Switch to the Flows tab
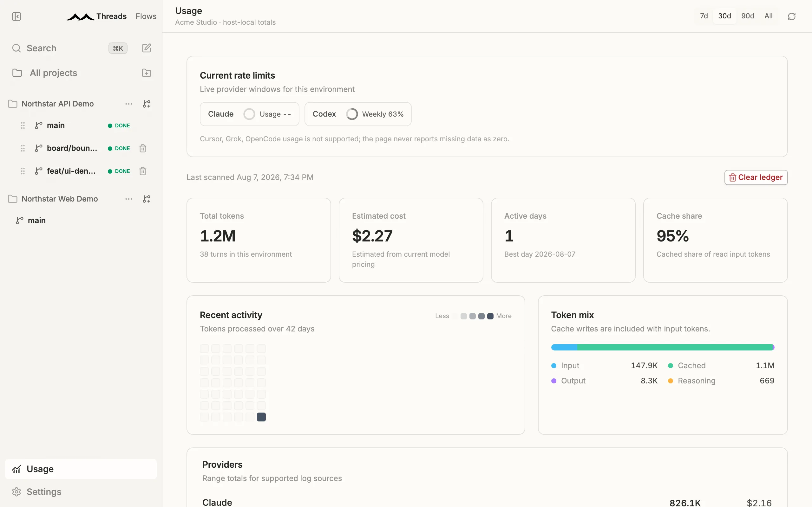Screen dimensions: 812x507 [x=146, y=16]
